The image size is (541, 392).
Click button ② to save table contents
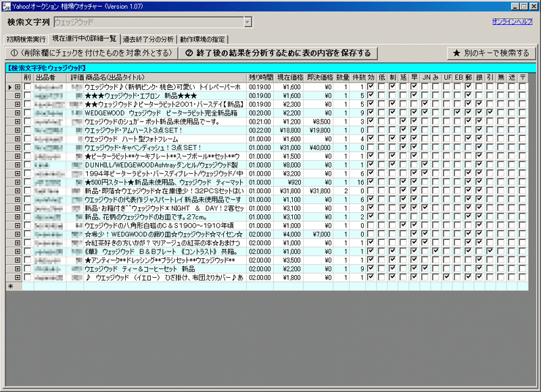(277, 53)
